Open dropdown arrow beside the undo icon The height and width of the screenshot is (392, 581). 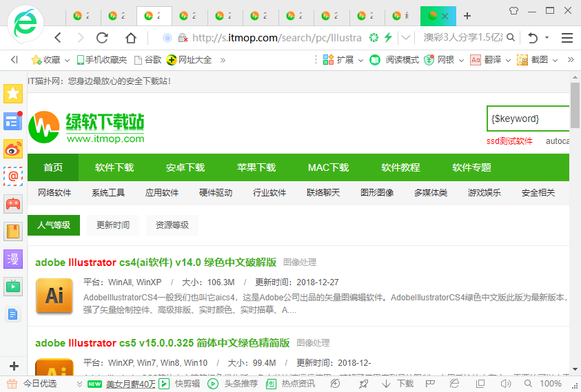coord(547,38)
